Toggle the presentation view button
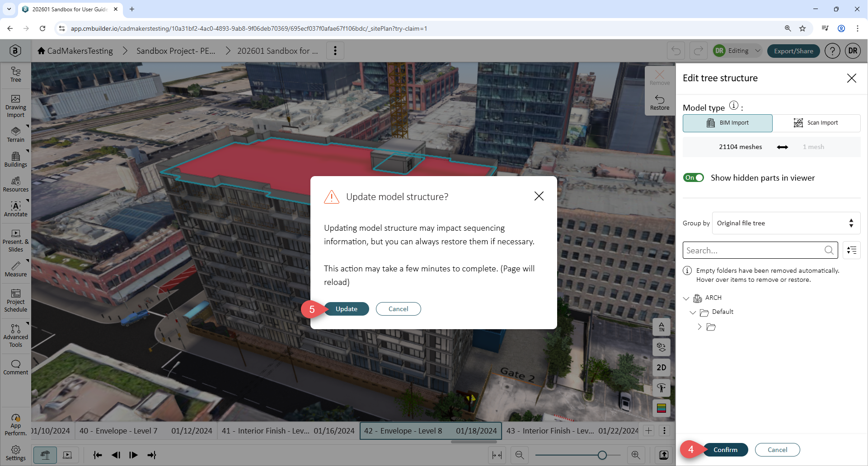The image size is (868, 466). [x=67, y=455]
